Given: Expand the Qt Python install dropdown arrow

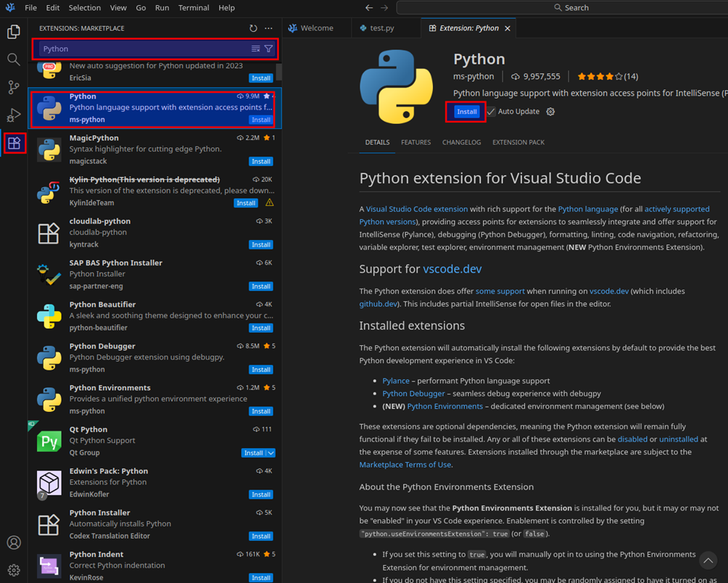Looking at the screenshot, I should 271,453.
